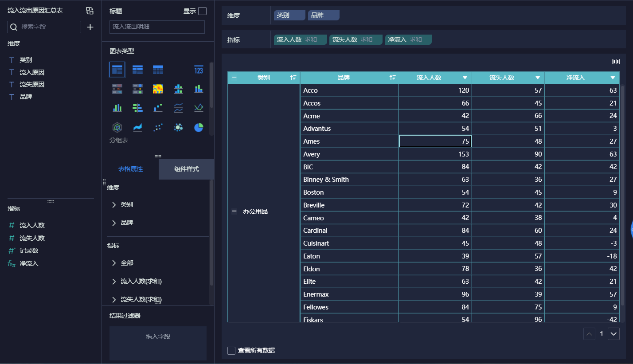Select the cross table chart type icon
Screen dimensions: 633x364
click(x=137, y=70)
